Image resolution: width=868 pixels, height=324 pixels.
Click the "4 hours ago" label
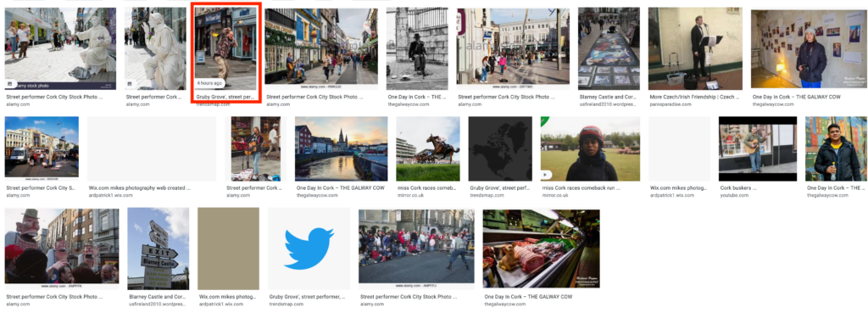pos(210,83)
